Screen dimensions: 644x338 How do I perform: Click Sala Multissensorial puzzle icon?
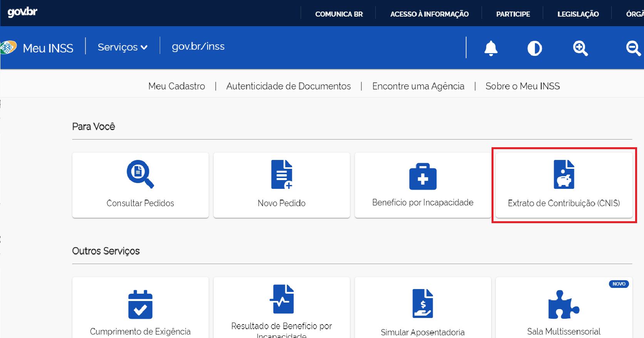[564, 304]
